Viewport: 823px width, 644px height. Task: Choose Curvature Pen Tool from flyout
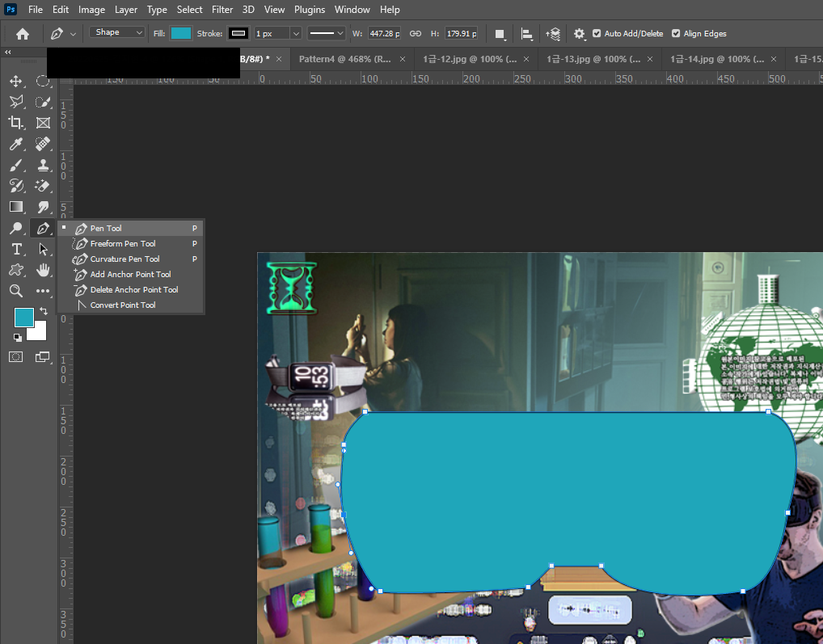coord(131,259)
